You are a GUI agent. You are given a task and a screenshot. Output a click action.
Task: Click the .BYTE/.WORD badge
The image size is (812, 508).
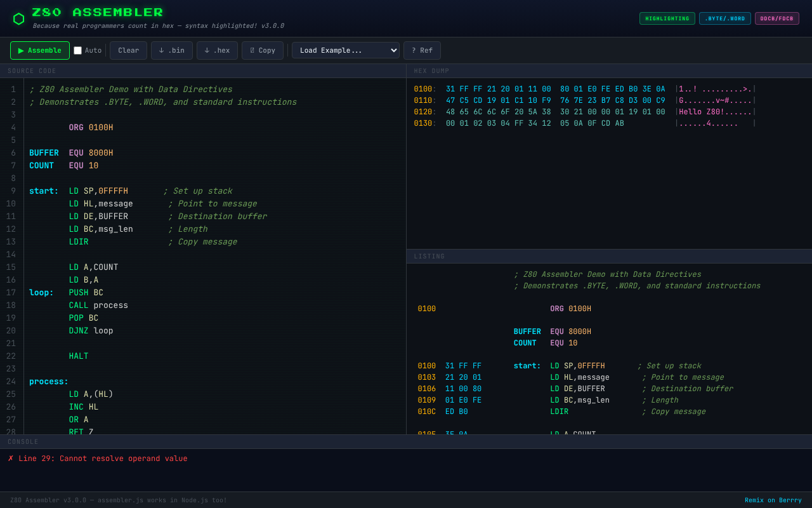tap(725, 18)
